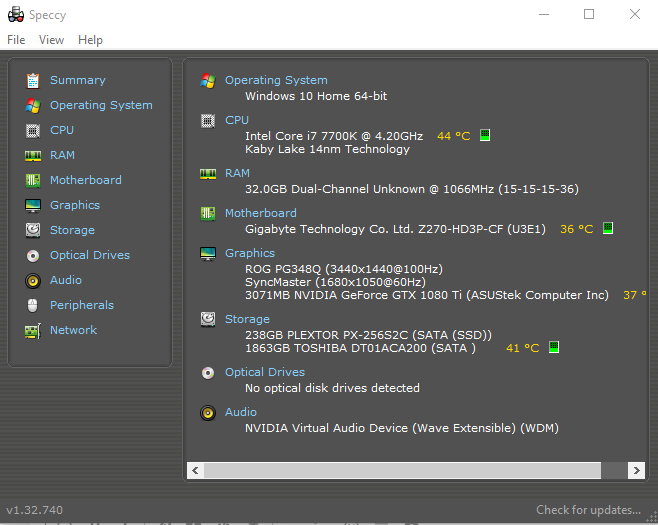Image resolution: width=658 pixels, height=525 pixels.
Task: Open the Help menu
Action: point(90,40)
